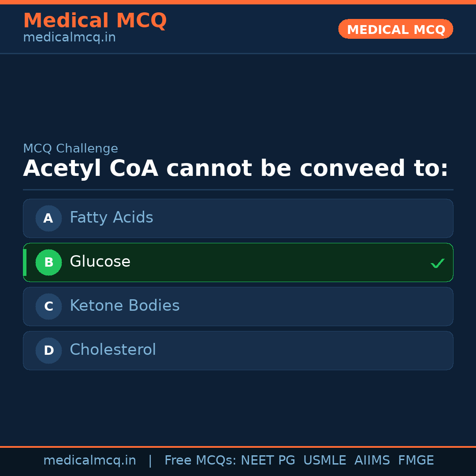The image size is (476, 476).
Task: Click the circular D badge icon
Action: point(48,350)
